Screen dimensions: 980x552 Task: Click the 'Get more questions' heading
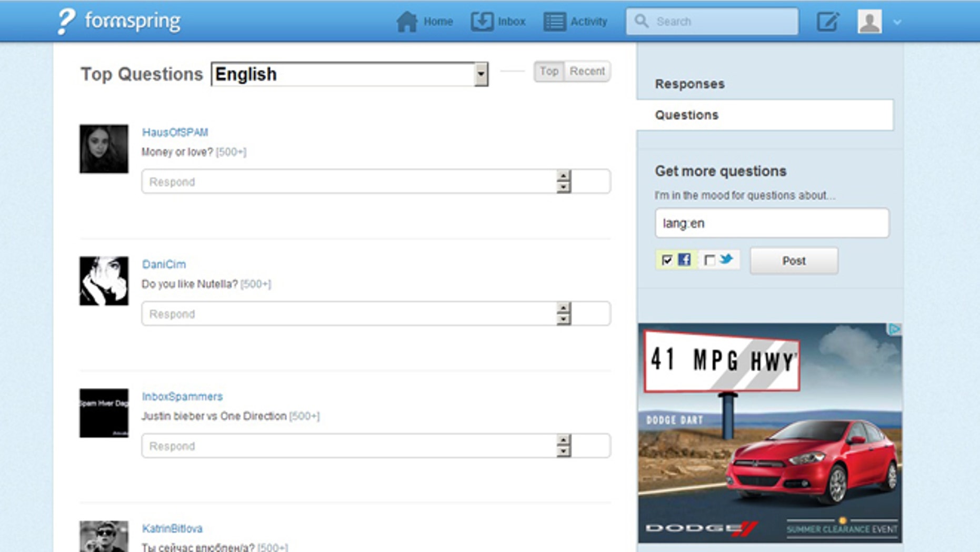pos(721,171)
